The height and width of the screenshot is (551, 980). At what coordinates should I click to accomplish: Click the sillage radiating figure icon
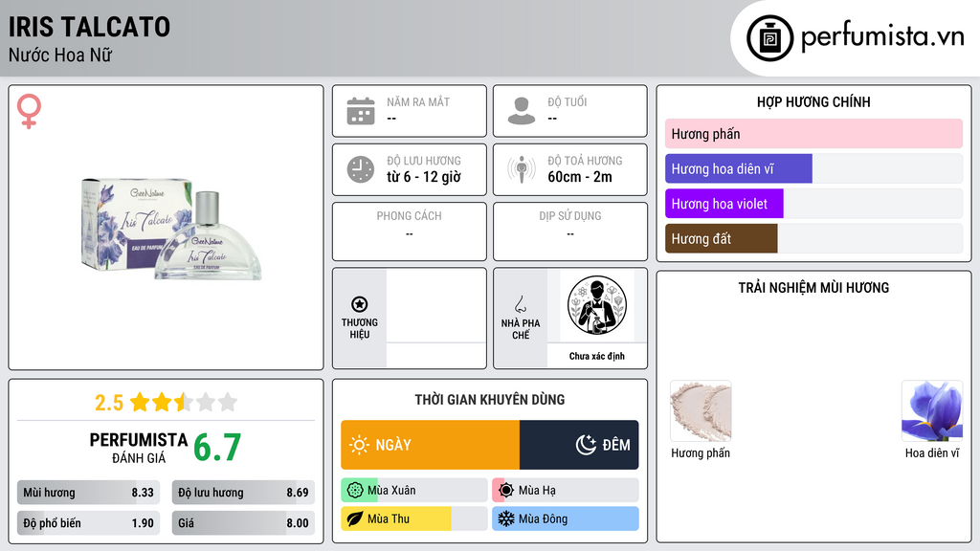522,169
